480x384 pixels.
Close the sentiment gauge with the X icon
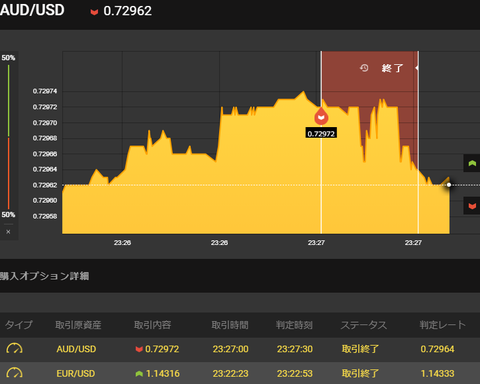point(8,232)
